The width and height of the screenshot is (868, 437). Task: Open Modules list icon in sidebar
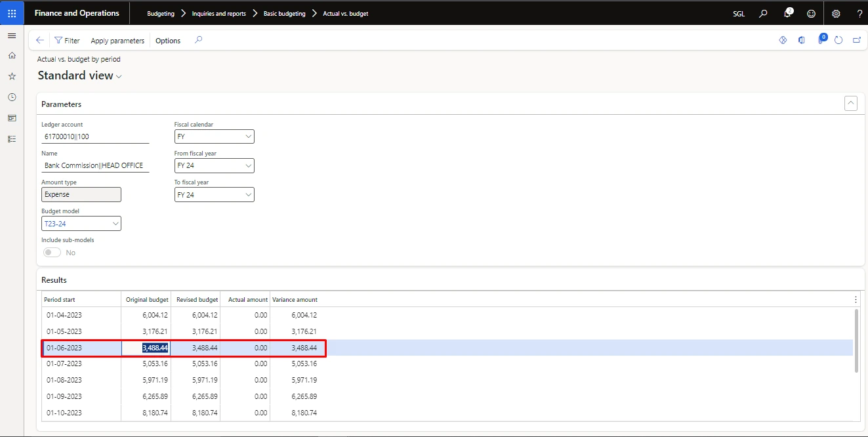pyautogui.click(x=12, y=139)
